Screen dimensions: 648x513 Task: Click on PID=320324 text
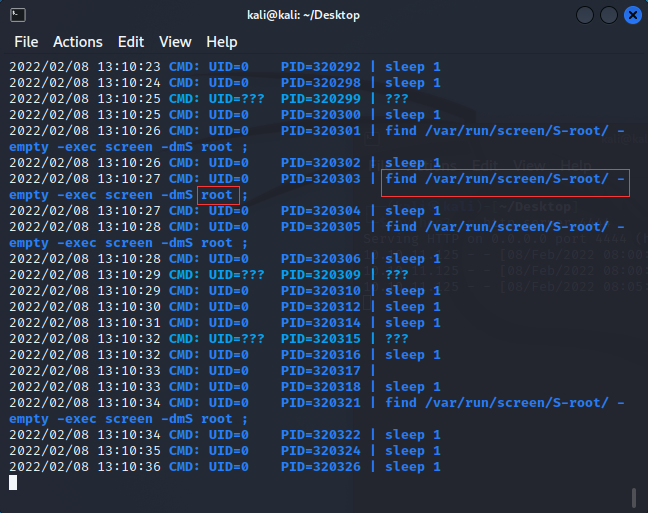(x=320, y=451)
